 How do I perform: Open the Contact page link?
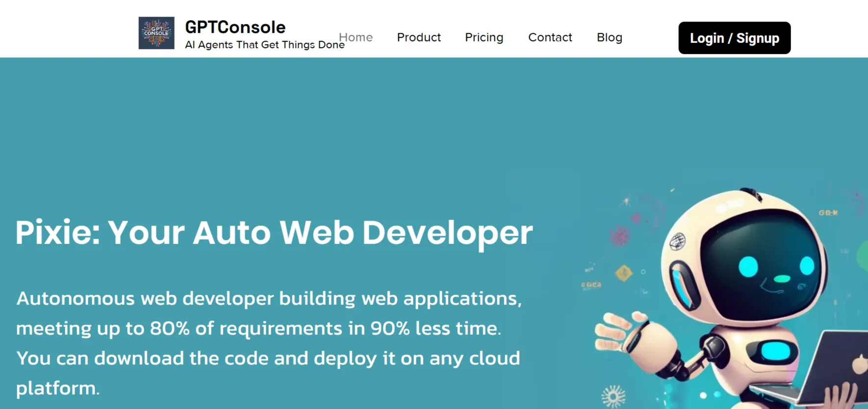tap(550, 37)
